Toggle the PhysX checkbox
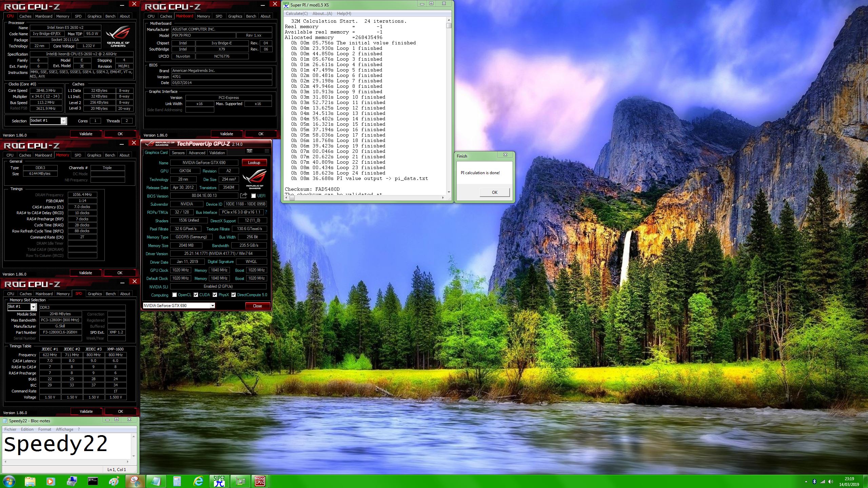 (x=215, y=295)
